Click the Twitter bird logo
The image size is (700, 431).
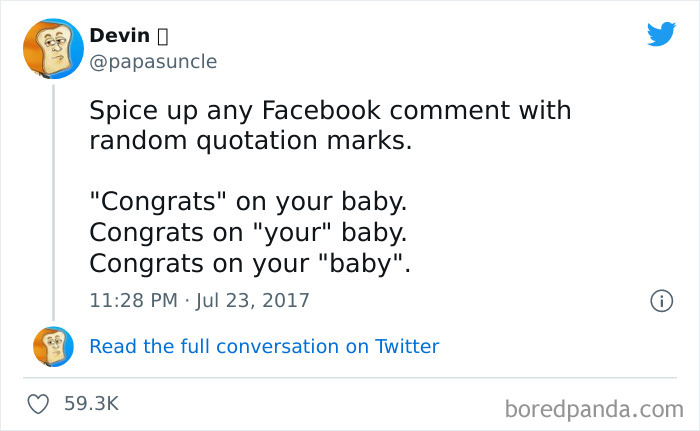pos(661,35)
